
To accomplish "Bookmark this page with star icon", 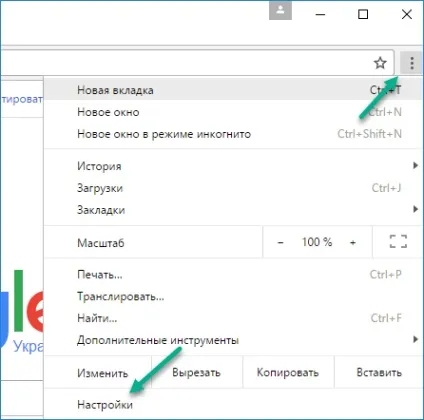I will pos(380,63).
